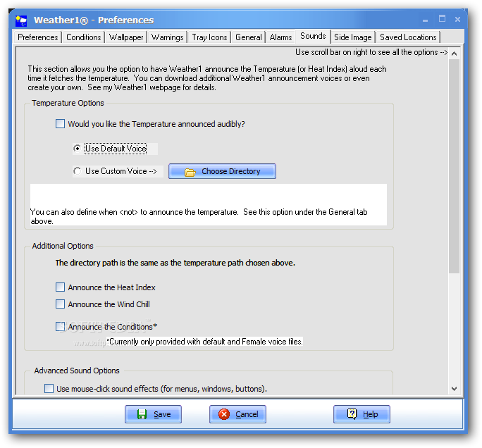The width and height of the screenshot is (482, 448).
Task: Check Announce the Conditions option
Action: coord(60,326)
